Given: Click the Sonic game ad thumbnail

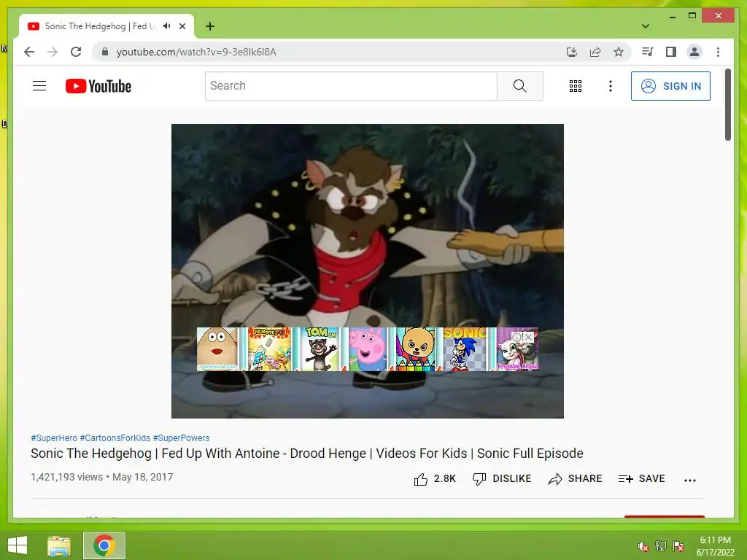Looking at the screenshot, I should click(465, 349).
